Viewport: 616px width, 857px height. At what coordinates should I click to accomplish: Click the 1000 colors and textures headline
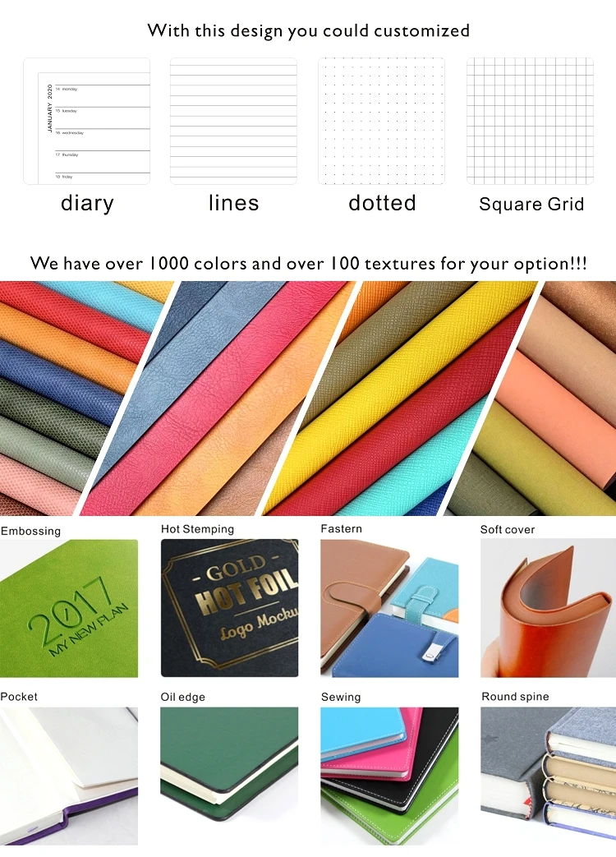[x=309, y=264]
